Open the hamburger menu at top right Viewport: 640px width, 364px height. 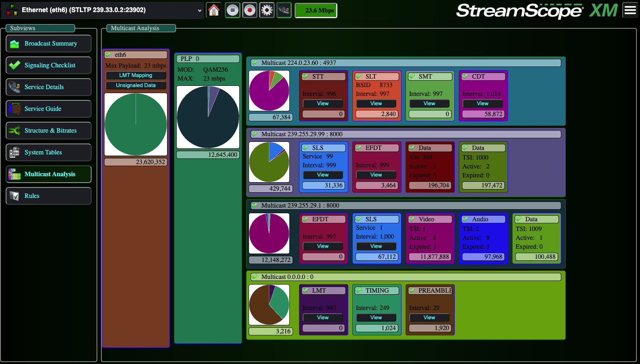630,10
